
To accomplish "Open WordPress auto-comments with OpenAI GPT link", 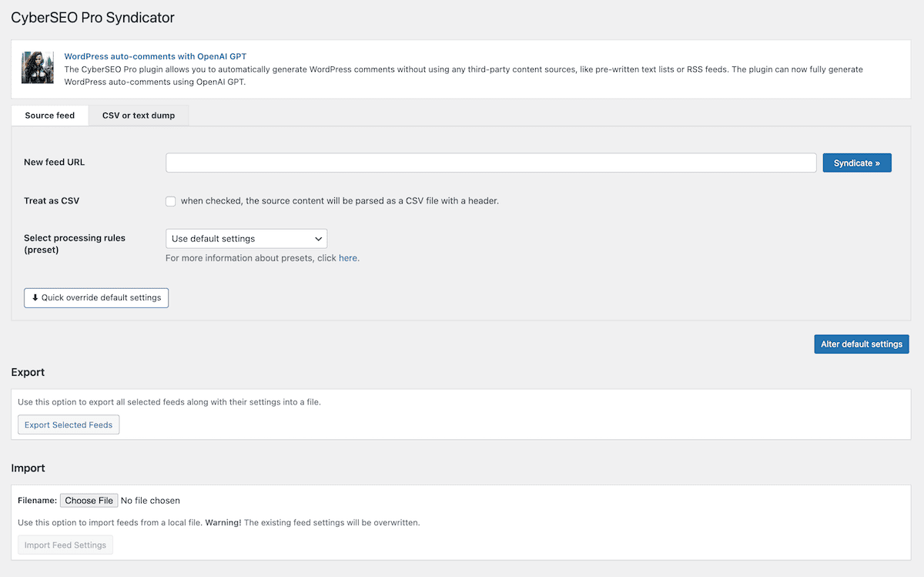I will point(156,56).
